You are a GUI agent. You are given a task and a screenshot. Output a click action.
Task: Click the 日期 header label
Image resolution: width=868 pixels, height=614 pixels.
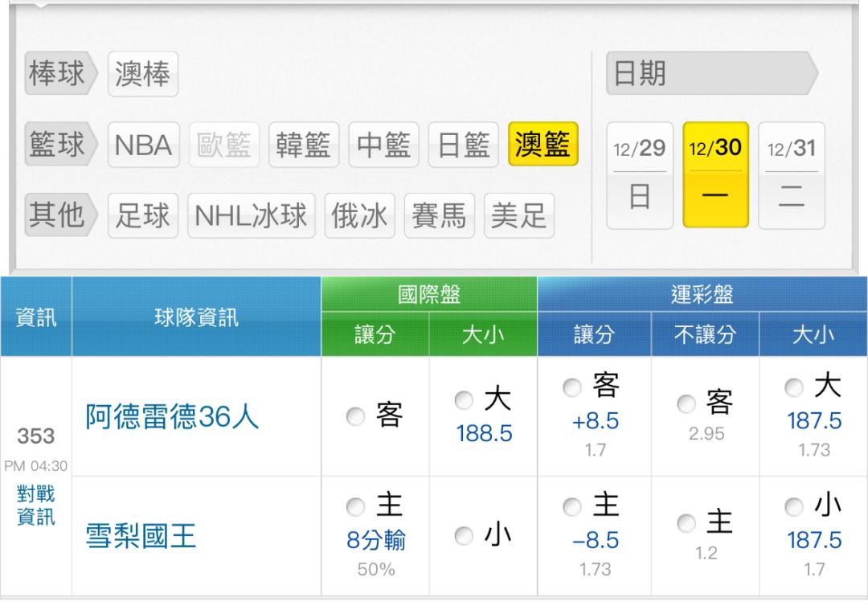[x=711, y=73]
